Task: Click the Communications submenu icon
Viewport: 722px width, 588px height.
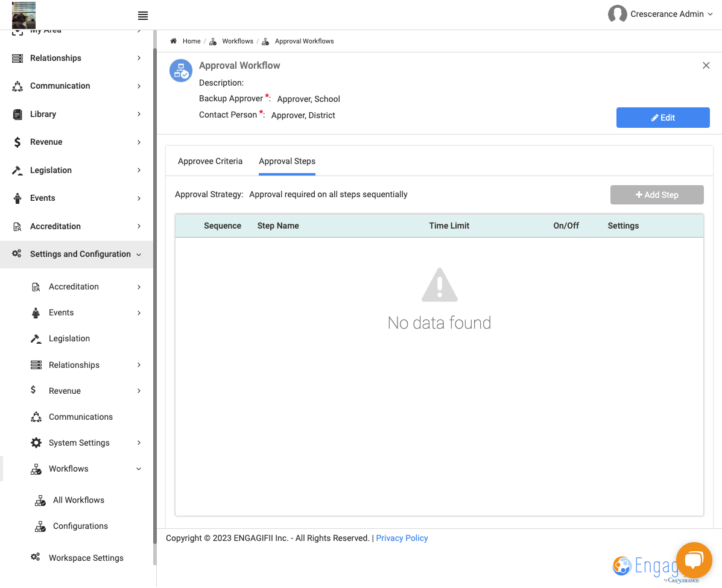Action: point(36,417)
